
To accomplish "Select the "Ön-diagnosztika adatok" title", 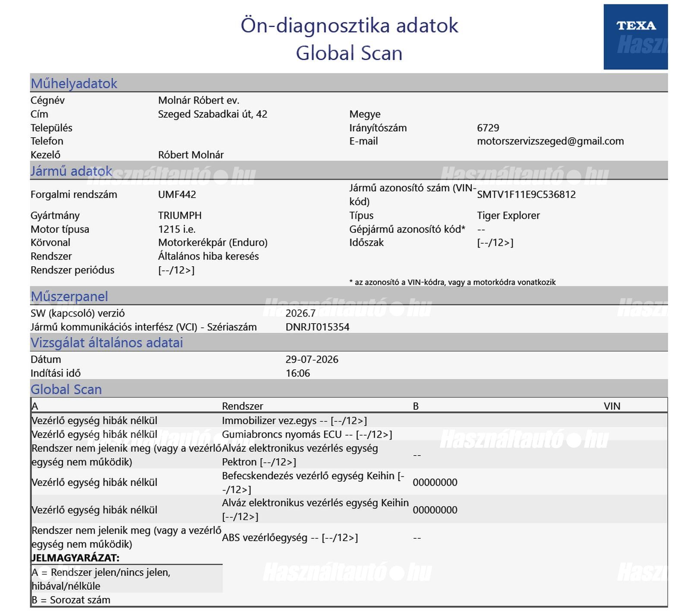I will coord(349,25).
